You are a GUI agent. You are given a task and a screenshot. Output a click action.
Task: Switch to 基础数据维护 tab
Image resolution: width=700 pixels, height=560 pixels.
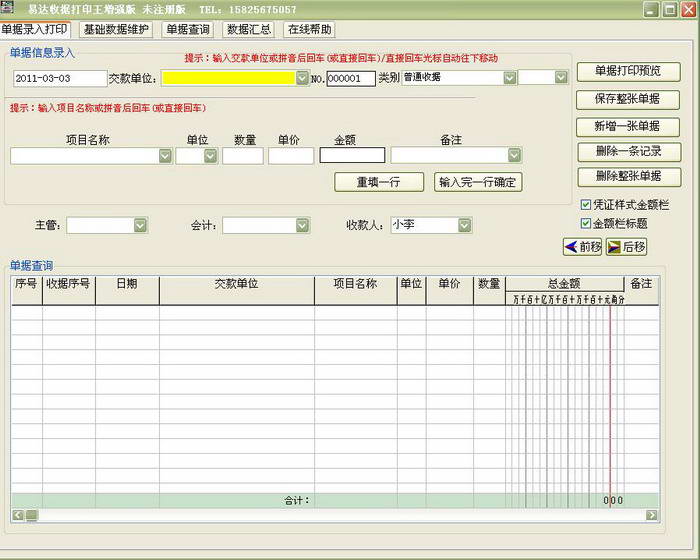116,30
